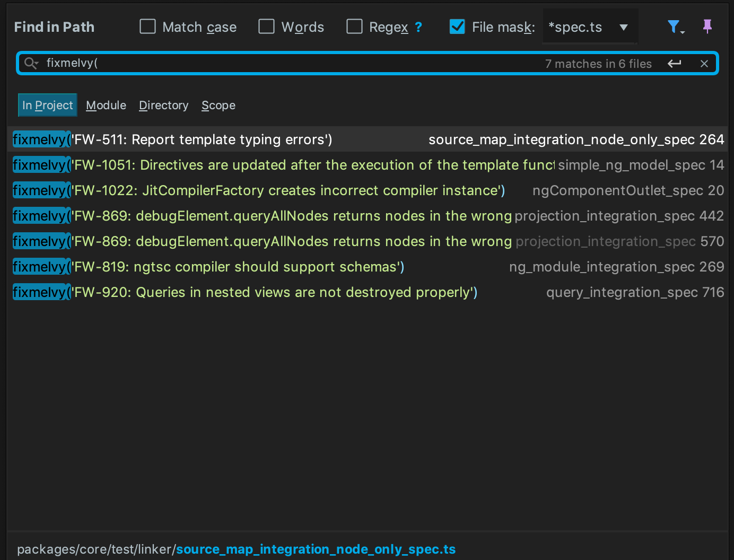Switch to Directory scope tab
This screenshot has width=734, height=560.
[x=163, y=106]
